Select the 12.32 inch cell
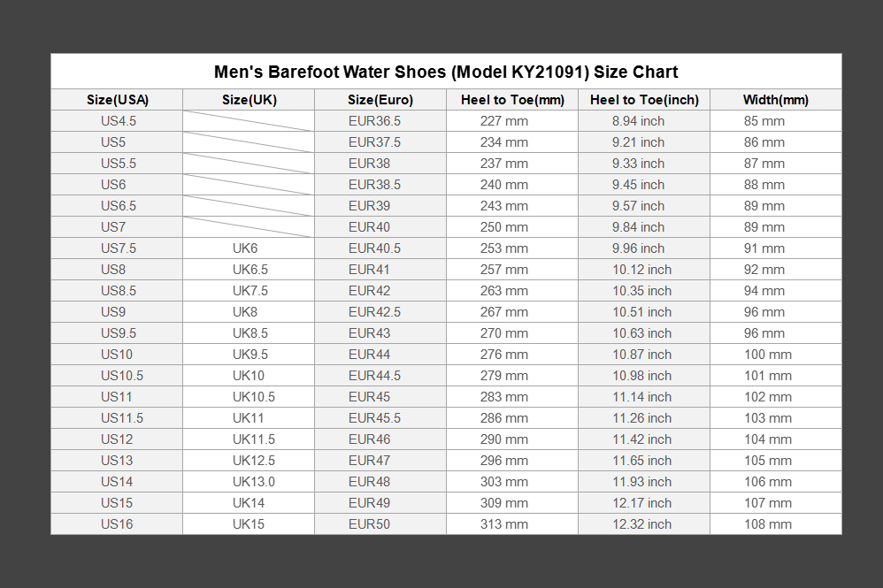The image size is (883, 588). click(x=642, y=523)
